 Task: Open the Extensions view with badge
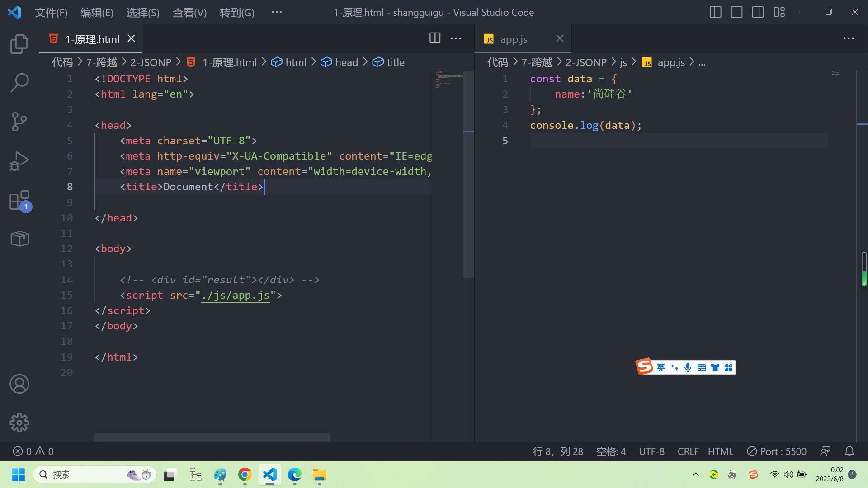click(20, 200)
